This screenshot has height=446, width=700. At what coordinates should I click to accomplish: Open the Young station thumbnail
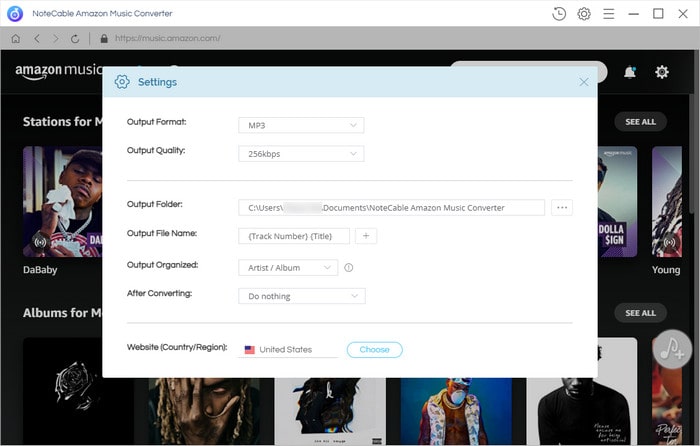tap(667, 202)
